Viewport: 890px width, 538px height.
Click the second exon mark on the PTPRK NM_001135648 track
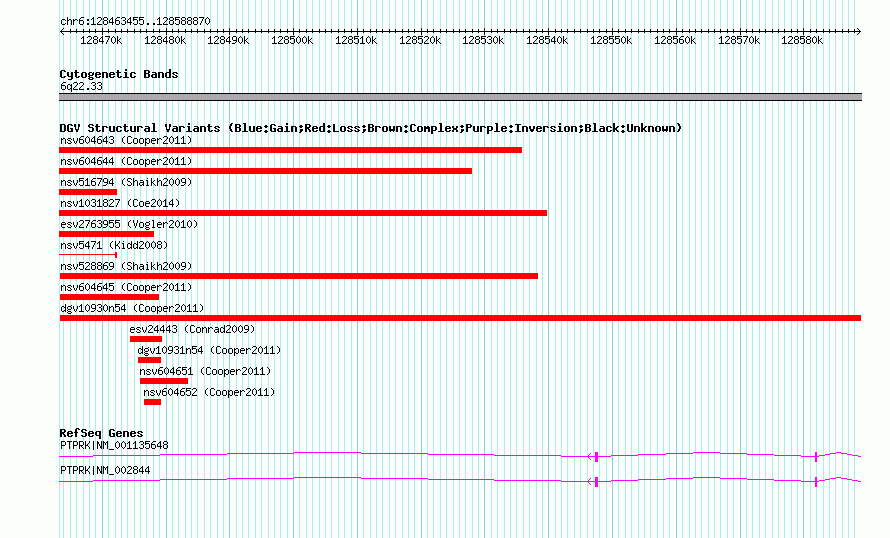point(816,457)
